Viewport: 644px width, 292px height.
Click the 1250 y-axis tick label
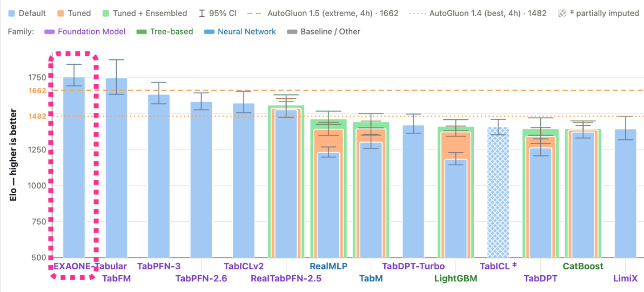pyautogui.click(x=38, y=150)
